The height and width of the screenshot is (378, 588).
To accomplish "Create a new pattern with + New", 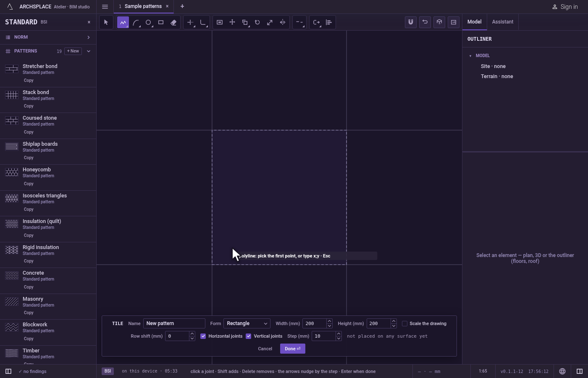I will point(73,51).
